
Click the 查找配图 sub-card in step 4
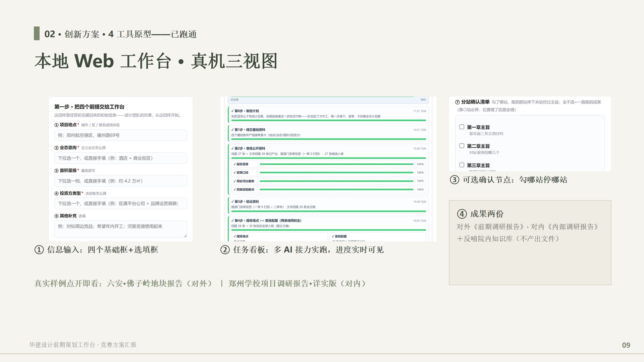pyautogui.click(x=377, y=237)
